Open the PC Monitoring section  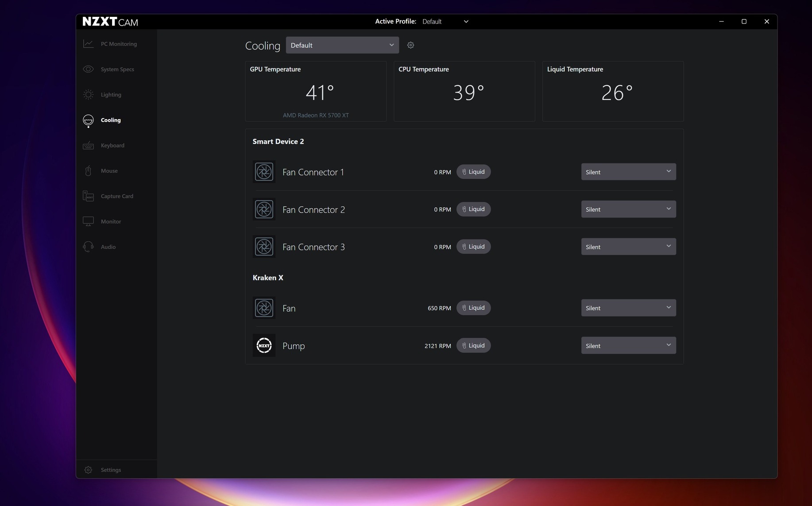point(119,44)
